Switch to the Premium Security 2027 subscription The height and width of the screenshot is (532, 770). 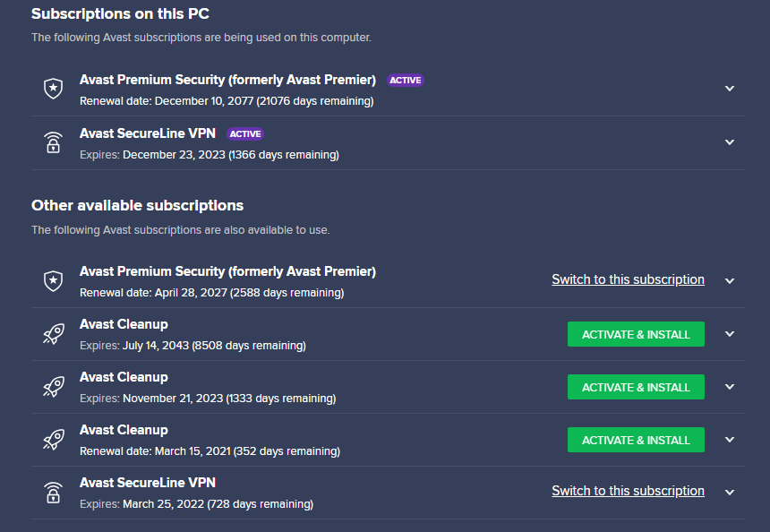628,279
